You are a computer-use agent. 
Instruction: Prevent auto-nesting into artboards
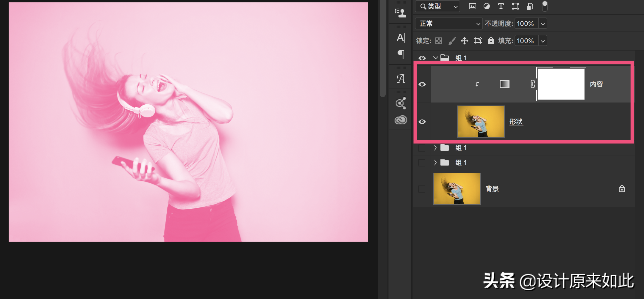point(478,41)
